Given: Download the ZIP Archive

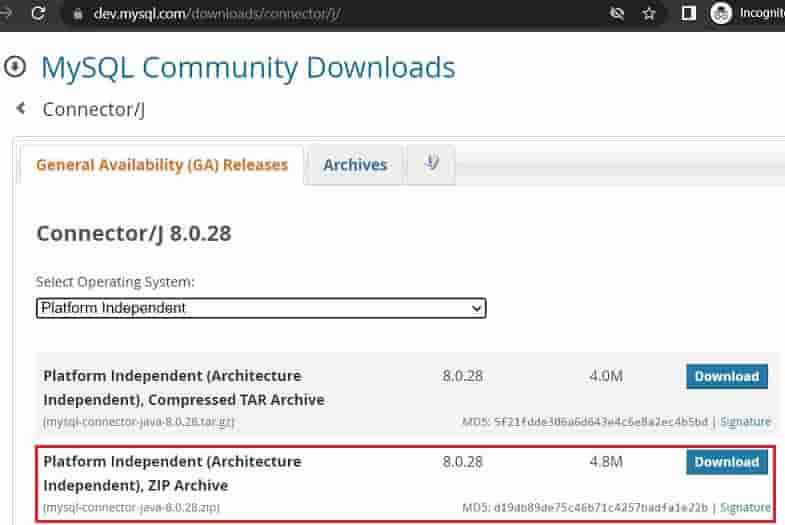Looking at the screenshot, I should pos(726,462).
